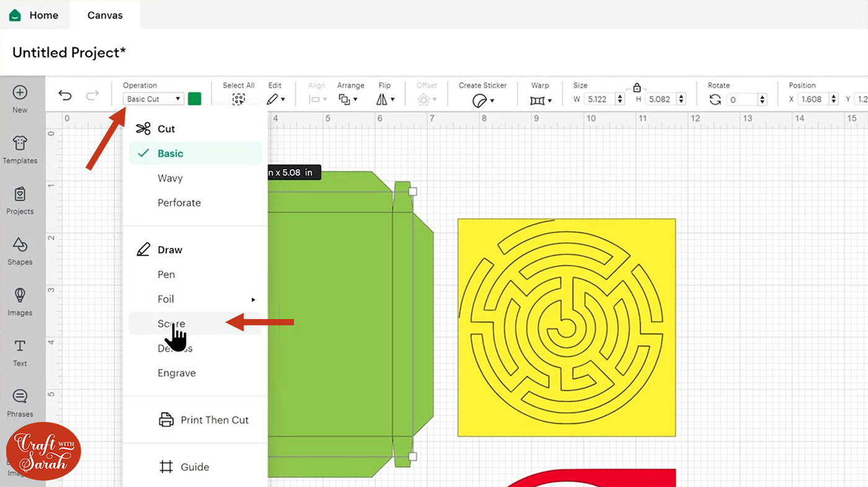Edit the Rotate angle input field
Screen dimensions: 868x487
point(742,99)
